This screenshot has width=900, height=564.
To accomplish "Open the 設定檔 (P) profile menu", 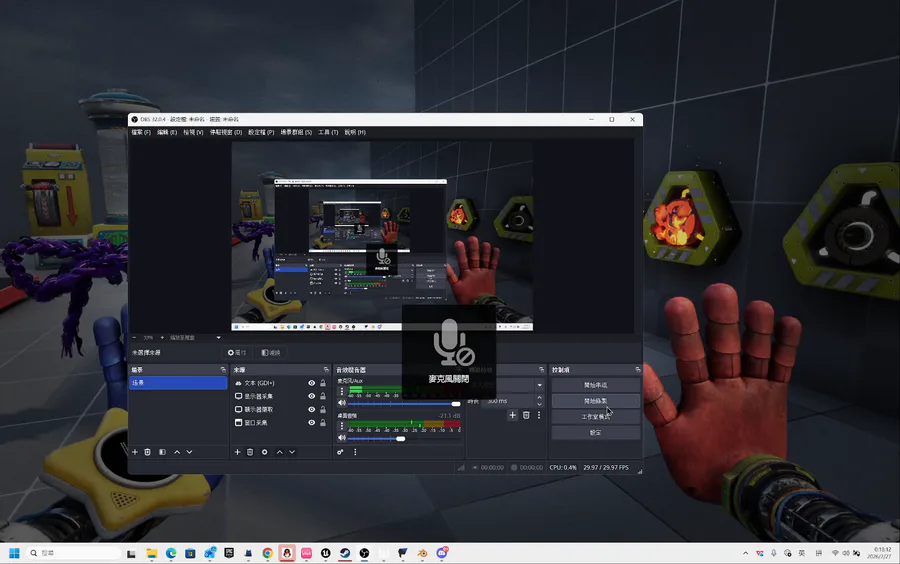I will pyautogui.click(x=261, y=132).
